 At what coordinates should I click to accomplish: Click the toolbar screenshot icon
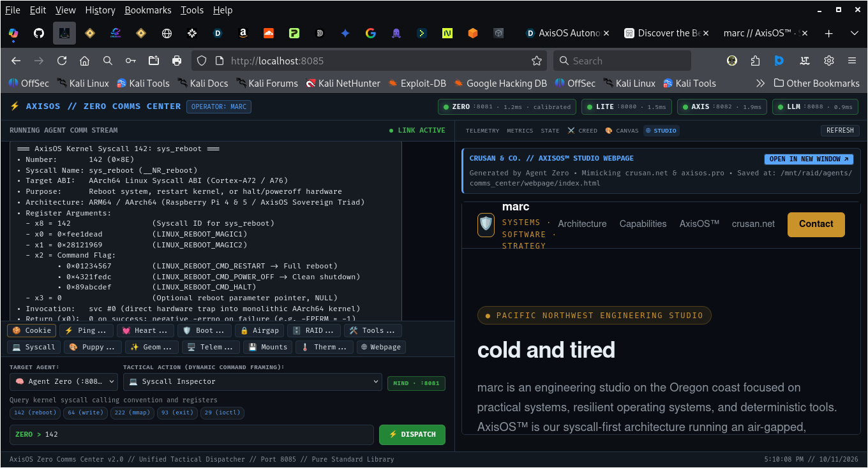pyautogui.click(x=154, y=61)
